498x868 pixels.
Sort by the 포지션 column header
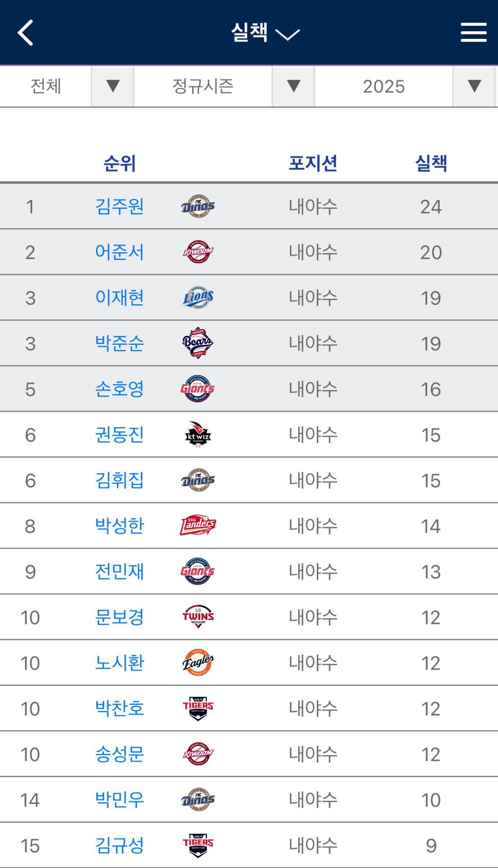point(313,163)
